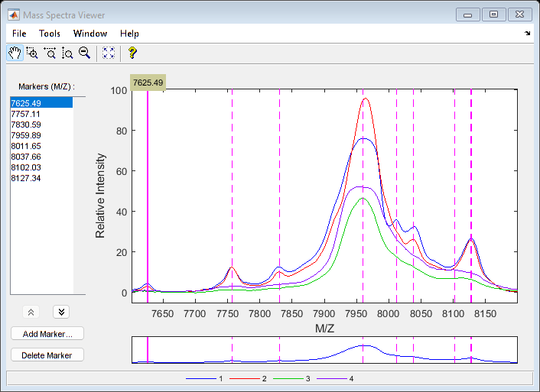The image size is (540, 392).
Task: Move marker down with the double-down arrow
Action: click(x=62, y=312)
